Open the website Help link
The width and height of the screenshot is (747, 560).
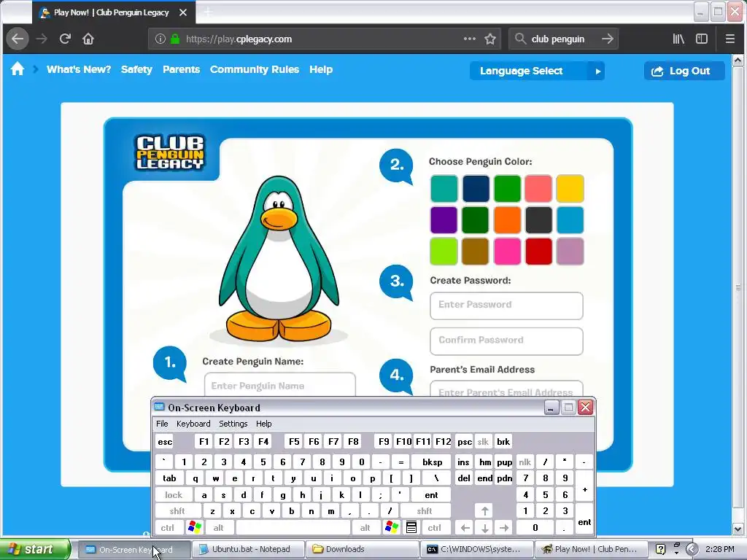[x=321, y=69]
